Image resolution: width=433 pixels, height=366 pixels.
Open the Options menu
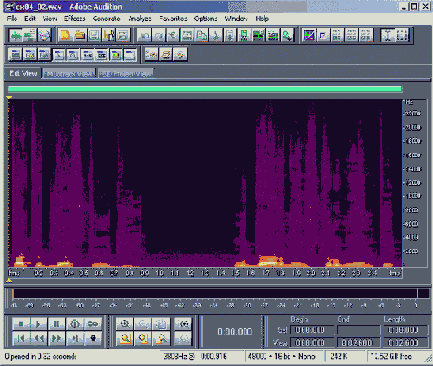[x=205, y=19]
